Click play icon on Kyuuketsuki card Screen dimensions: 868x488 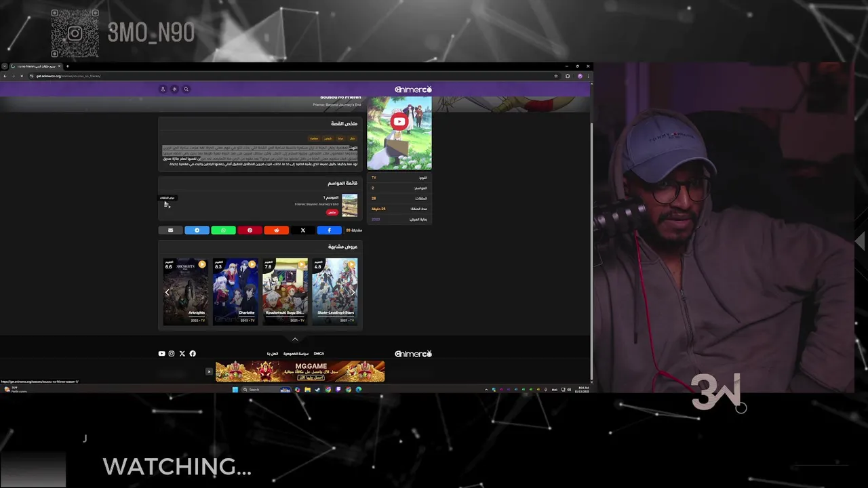tap(301, 264)
